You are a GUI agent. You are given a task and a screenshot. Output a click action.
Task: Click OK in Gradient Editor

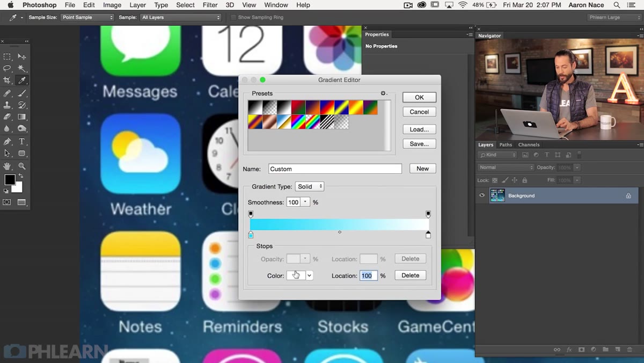coord(419,97)
